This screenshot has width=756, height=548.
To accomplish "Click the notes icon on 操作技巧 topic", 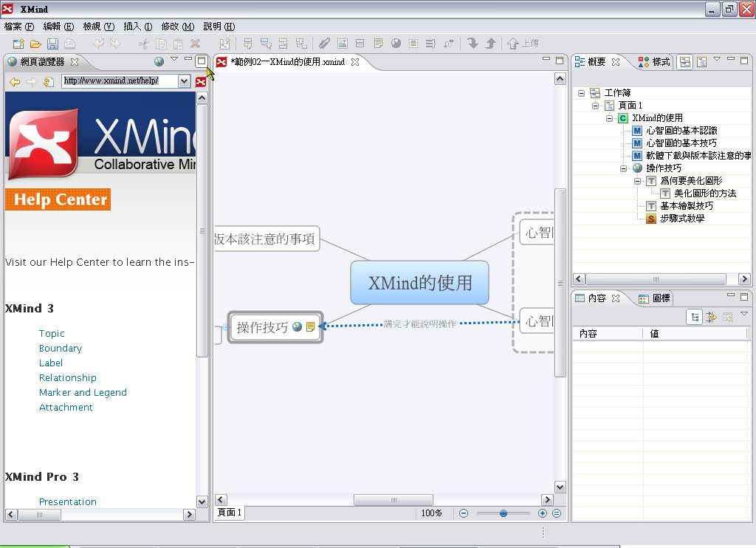I will [311, 326].
